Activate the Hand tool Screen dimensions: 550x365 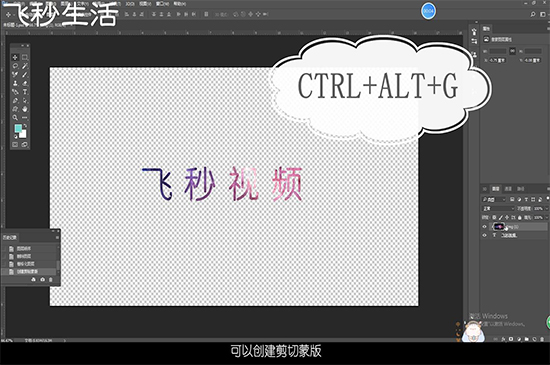pos(25,109)
